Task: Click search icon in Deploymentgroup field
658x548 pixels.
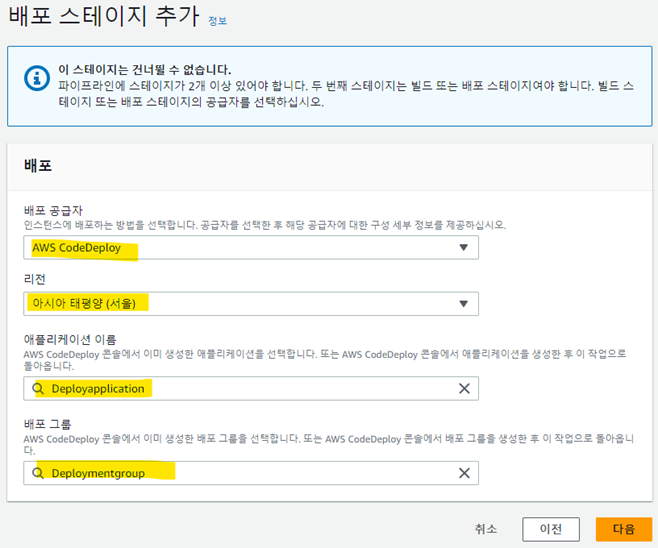Action: pyautogui.click(x=38, y=473)
